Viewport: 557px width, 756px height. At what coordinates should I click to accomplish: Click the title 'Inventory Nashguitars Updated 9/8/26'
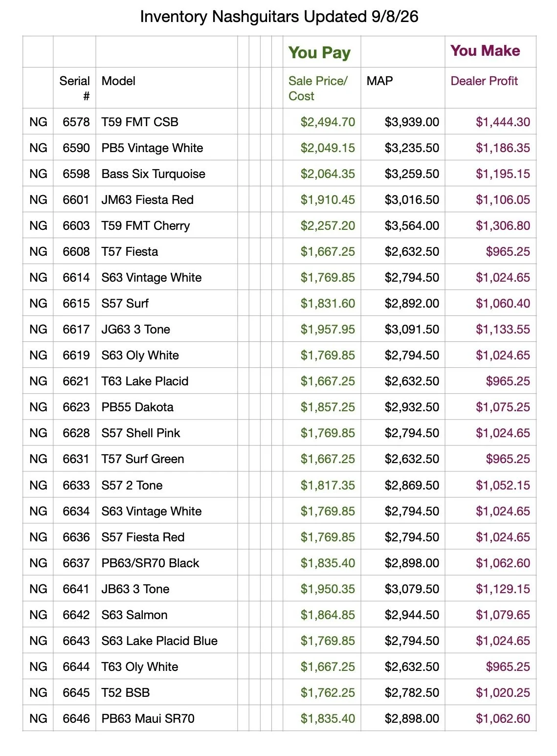point(279,17)
